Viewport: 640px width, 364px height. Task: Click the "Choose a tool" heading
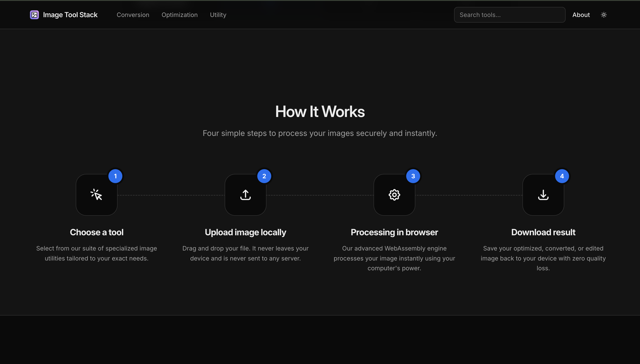(97, 232)
